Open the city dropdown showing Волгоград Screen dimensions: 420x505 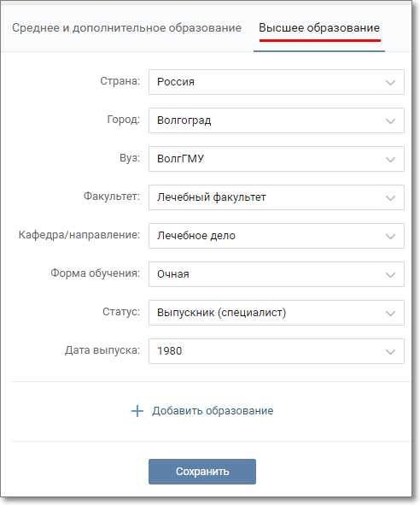tap(276, 120)
